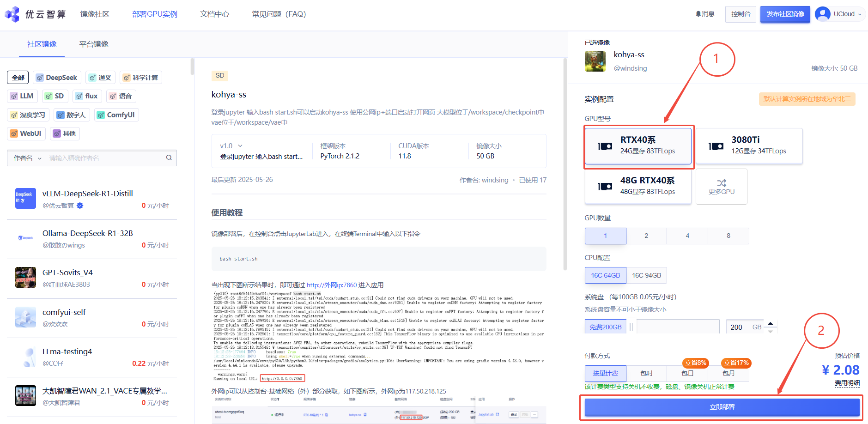The height and width of the screenshot is (424, 868).
Task: Click the verified badge next to 优云智算
Action: 80,206
